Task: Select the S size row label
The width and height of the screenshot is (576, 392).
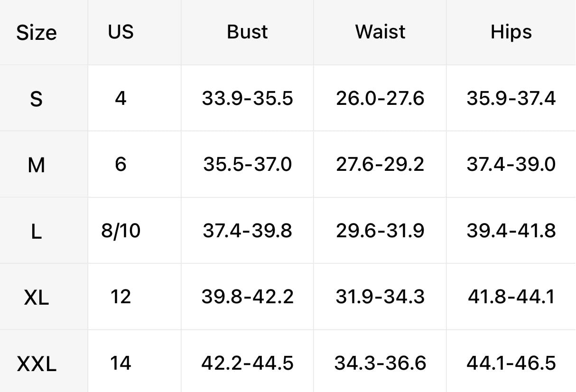Action: (x=37, y=99)
